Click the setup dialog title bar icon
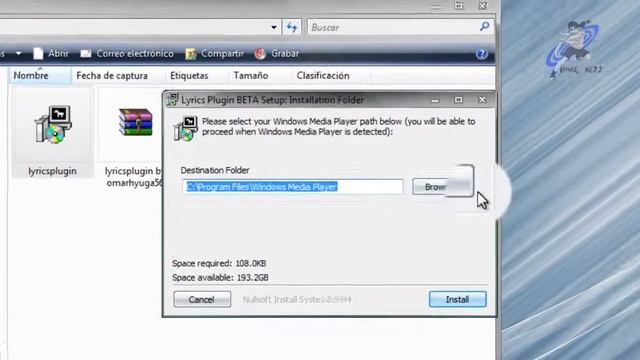 (172, 100)
